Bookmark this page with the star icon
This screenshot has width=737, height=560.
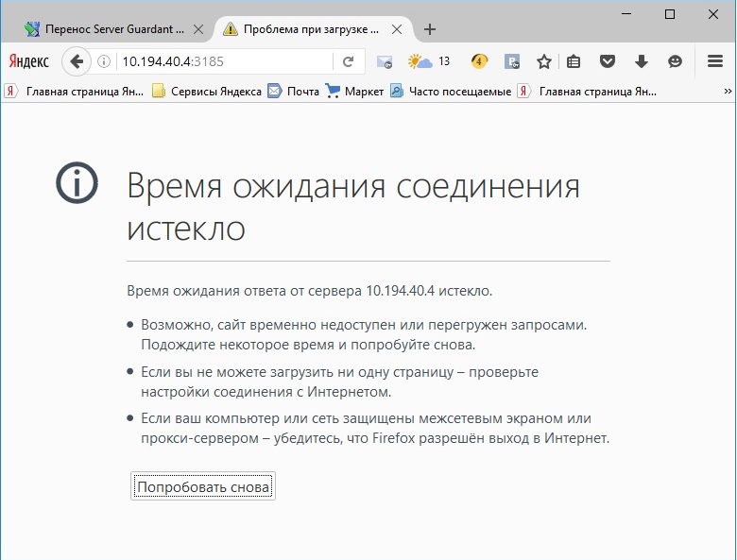tap(544, 62)
